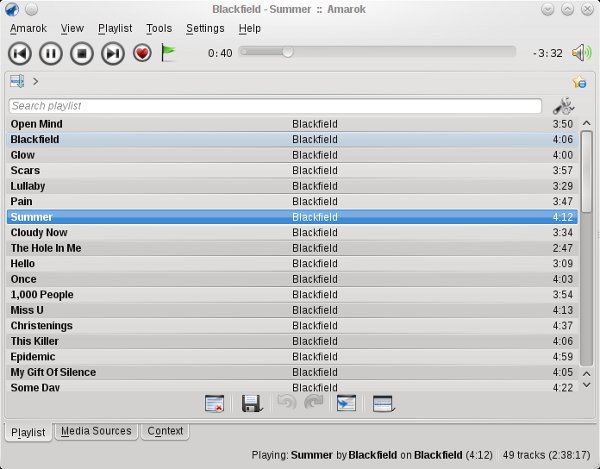The image size is (600, 469).
Task: Click the Playing: Summer status text
Action: coord(372,455)
